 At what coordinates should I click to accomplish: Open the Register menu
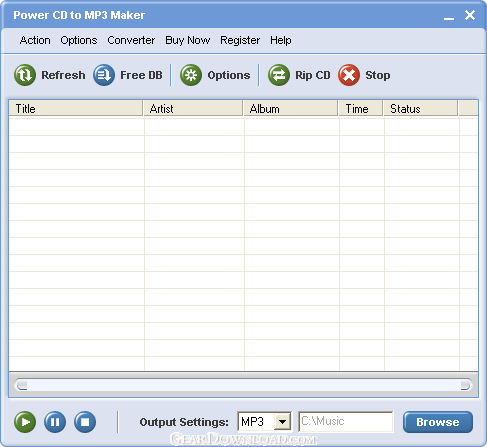coord(240,40)
